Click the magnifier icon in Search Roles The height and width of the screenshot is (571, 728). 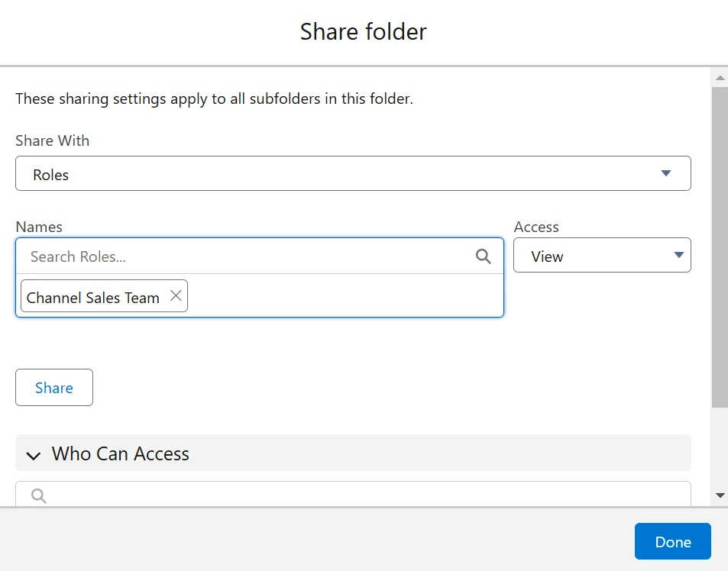(483, 256)
